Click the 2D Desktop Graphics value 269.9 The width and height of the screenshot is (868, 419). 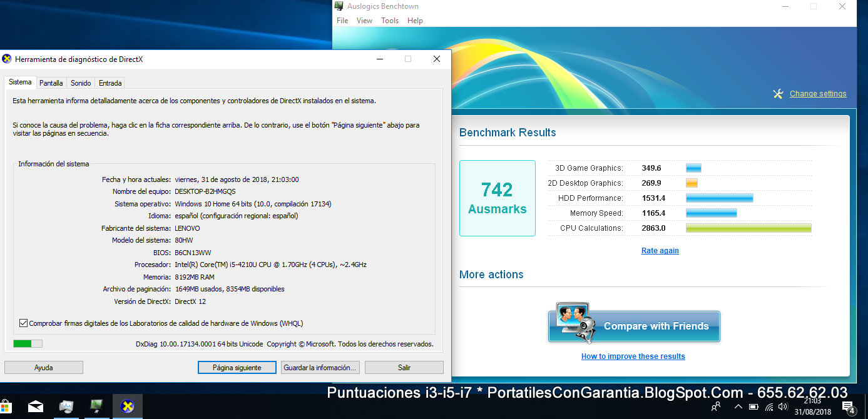click(x=651, y=183)
